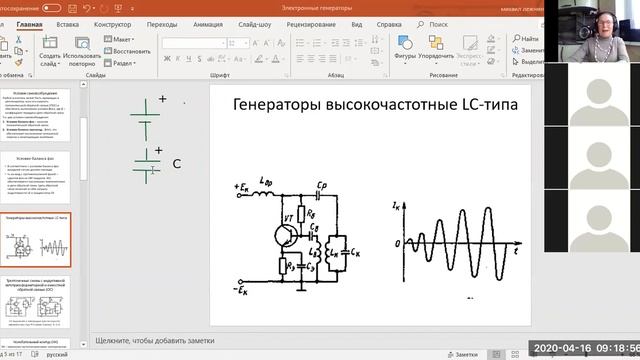
Task: Click the font name combo box
Action: click(x=194, y=43)
